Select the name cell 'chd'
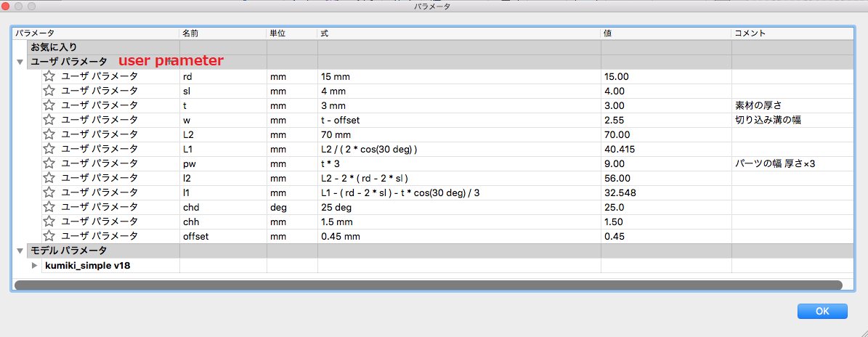This screenshot has width=868, height=337. [x=223, y=207]
